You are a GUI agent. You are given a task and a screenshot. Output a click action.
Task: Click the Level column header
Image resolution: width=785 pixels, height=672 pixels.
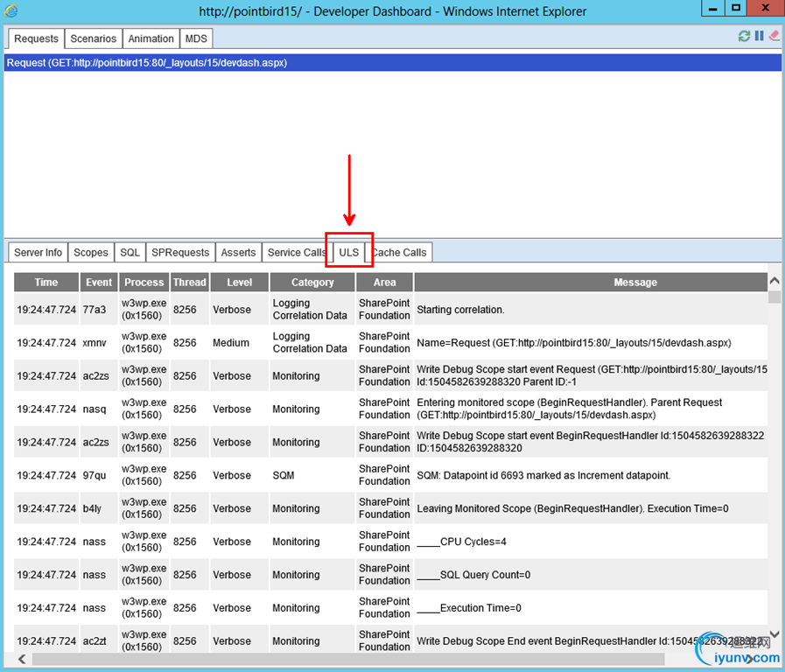pos(239,283)
